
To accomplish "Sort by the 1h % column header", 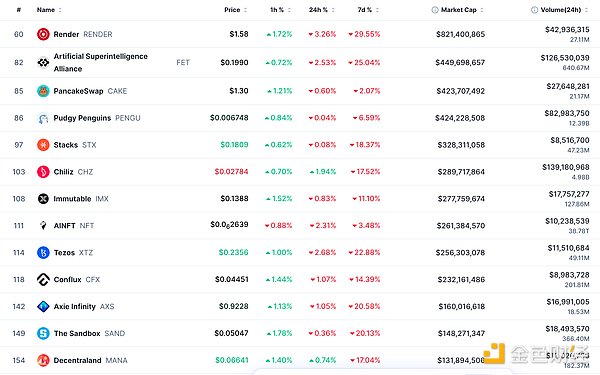I will 280,10.
